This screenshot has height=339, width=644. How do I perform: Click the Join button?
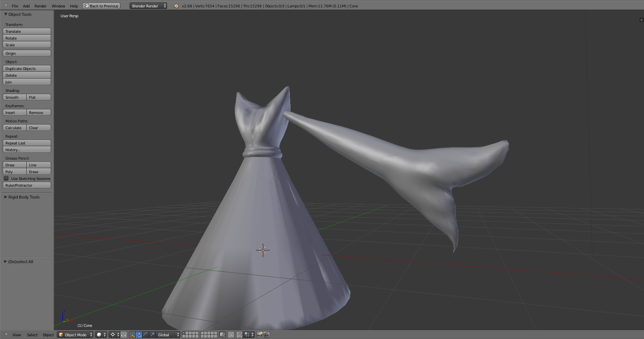point(27,82)
